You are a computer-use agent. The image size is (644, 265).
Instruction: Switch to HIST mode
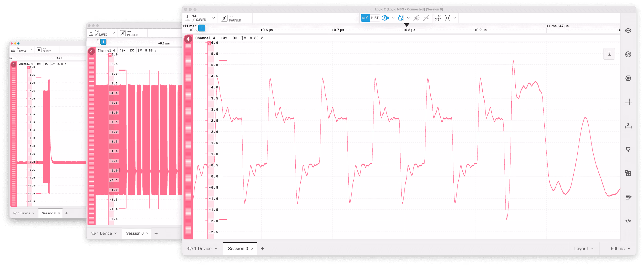pyautogui.click(x=375, y=18)
